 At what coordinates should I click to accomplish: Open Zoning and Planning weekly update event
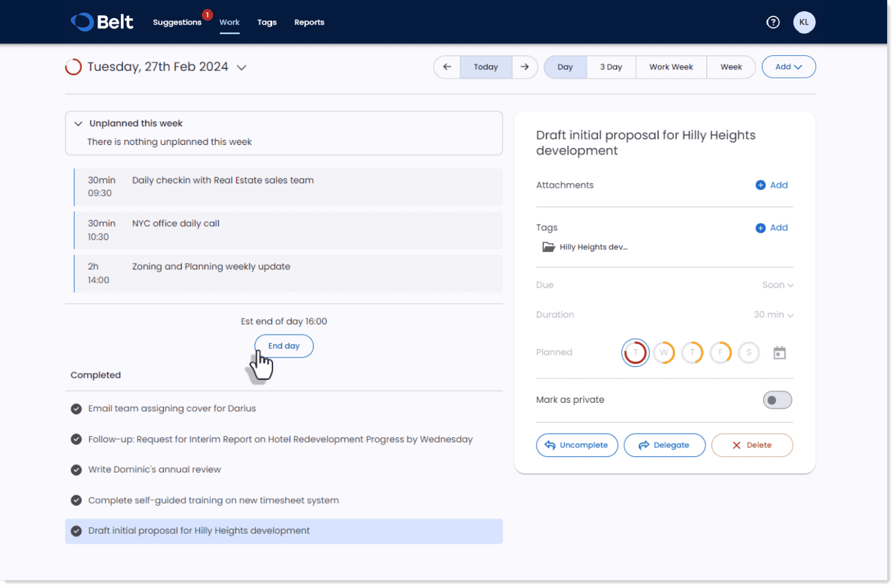pyautogui.click(x=288, y=274)
